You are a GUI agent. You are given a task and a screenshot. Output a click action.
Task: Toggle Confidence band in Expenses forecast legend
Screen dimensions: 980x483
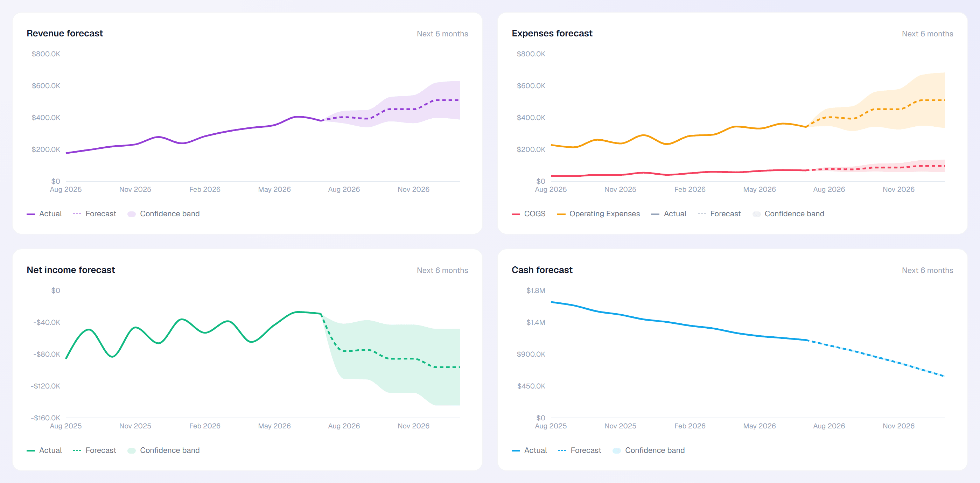[x=788, y=214]
